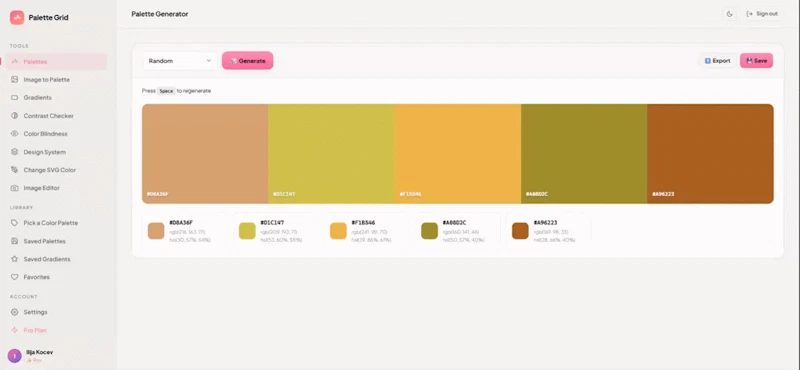The height and width of the screenshot is (370, 800).
Task: Click the small tan swatch in details row
Action: click(156, 231)
